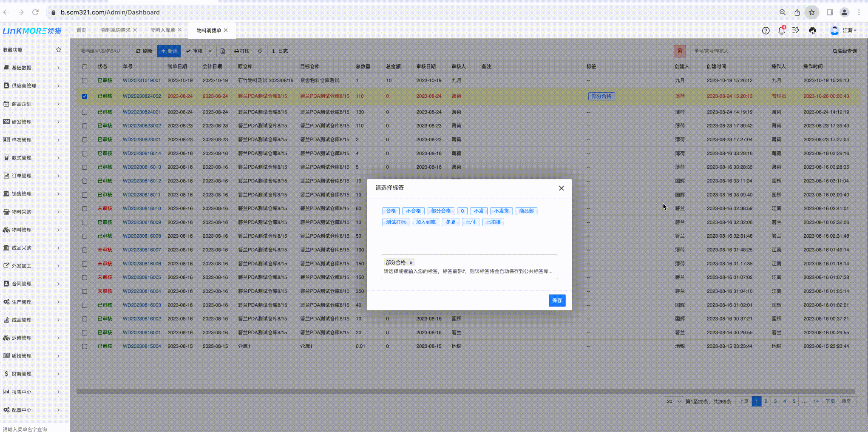Screen dimensions: 868x432
Task: Check the row WD20231019001 checkbox
Action: click(85, 80)
